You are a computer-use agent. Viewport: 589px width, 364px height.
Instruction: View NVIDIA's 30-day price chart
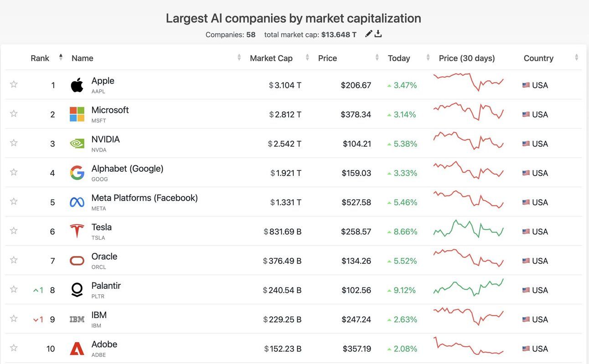[468, 141]
